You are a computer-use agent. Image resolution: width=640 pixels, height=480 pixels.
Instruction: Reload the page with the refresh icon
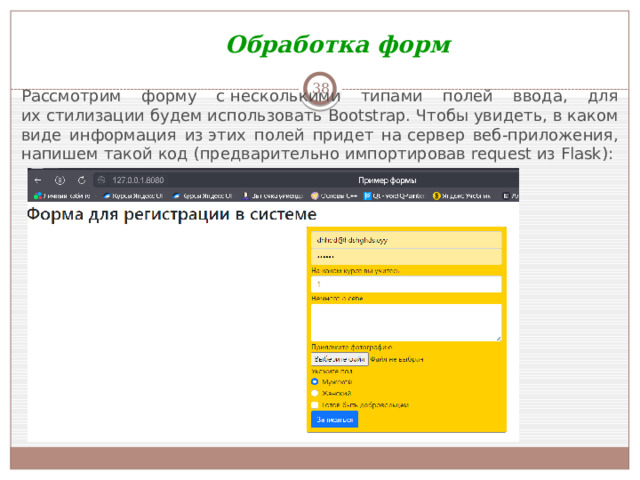tap(82, 180)
